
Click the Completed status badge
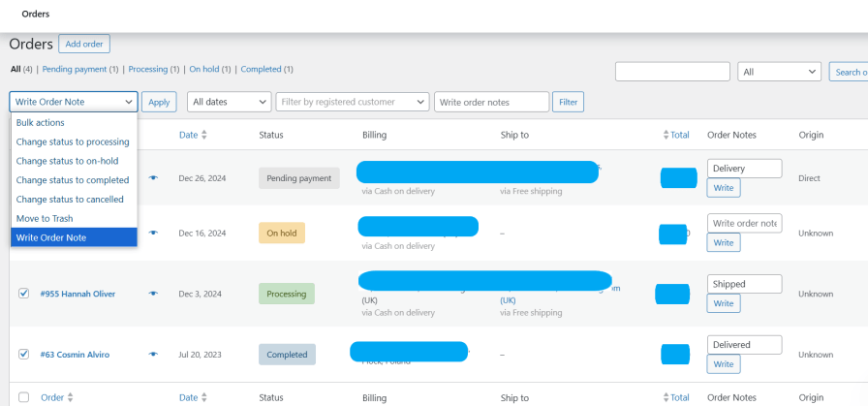[287, 355]
